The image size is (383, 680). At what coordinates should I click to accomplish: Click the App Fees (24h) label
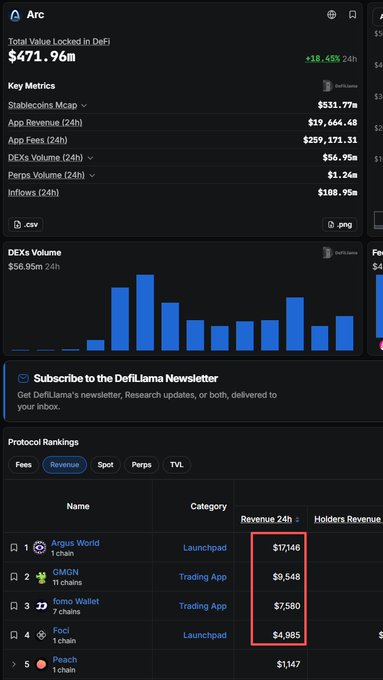pyautogui.click(x=38, y=140)
